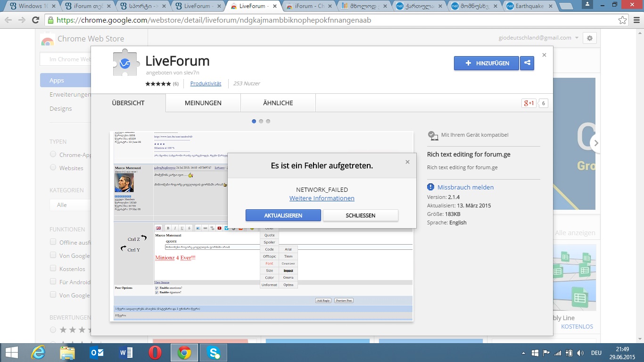Open Opera from the taskbar

tap(155, 353)
